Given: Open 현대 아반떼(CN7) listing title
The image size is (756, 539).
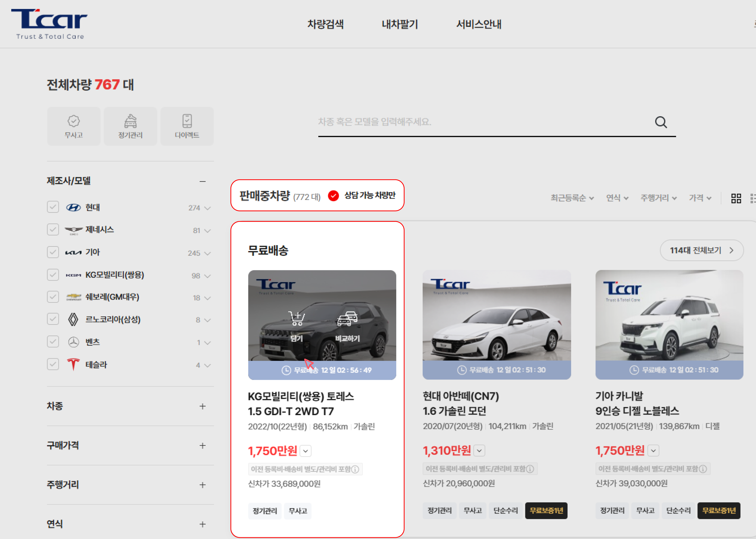Looking at the screenshot, I should pos(461,403).
